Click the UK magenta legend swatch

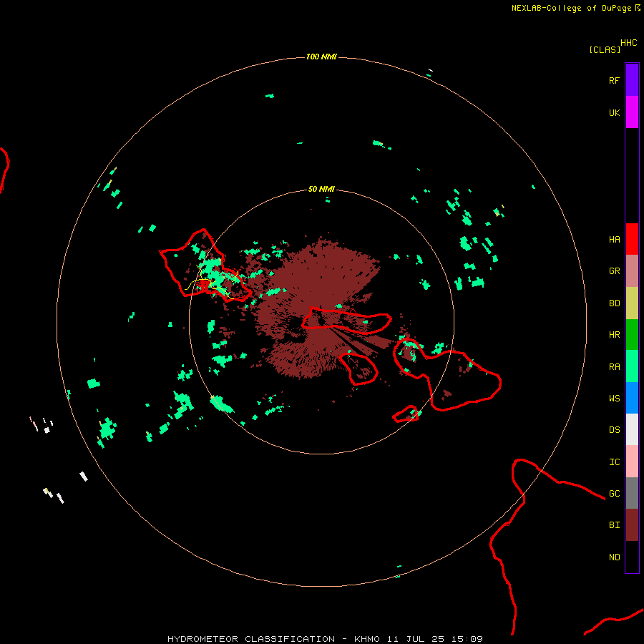tap(632, 112)
